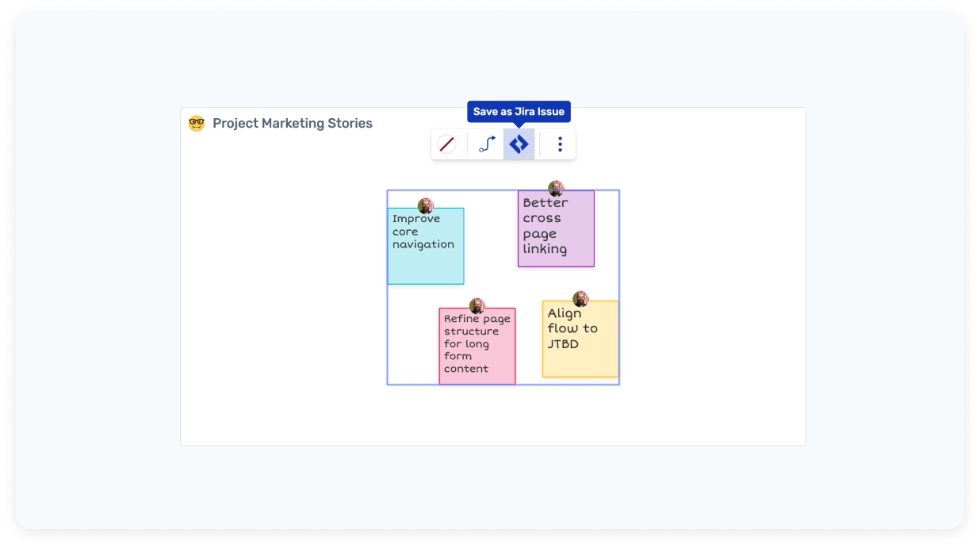Click the Project Marketing Stories title
Screen dimensions: 980x548
pos(292,124)
